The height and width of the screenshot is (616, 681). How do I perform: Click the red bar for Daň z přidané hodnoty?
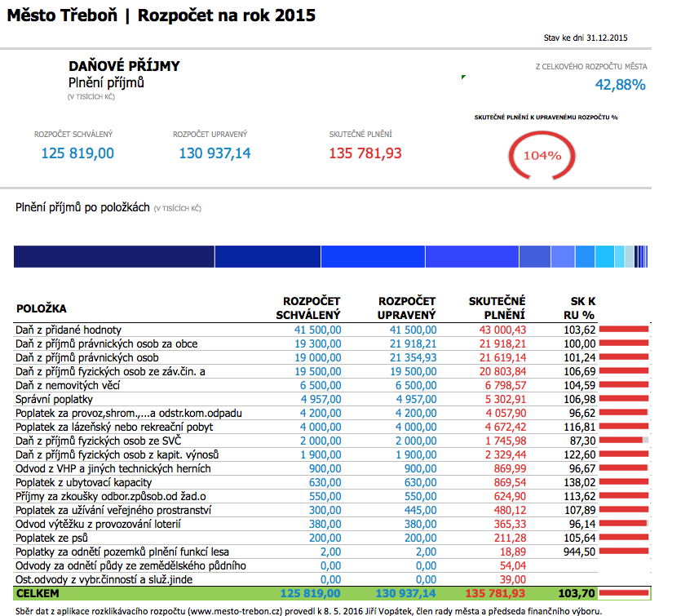(x=624, y=330)
